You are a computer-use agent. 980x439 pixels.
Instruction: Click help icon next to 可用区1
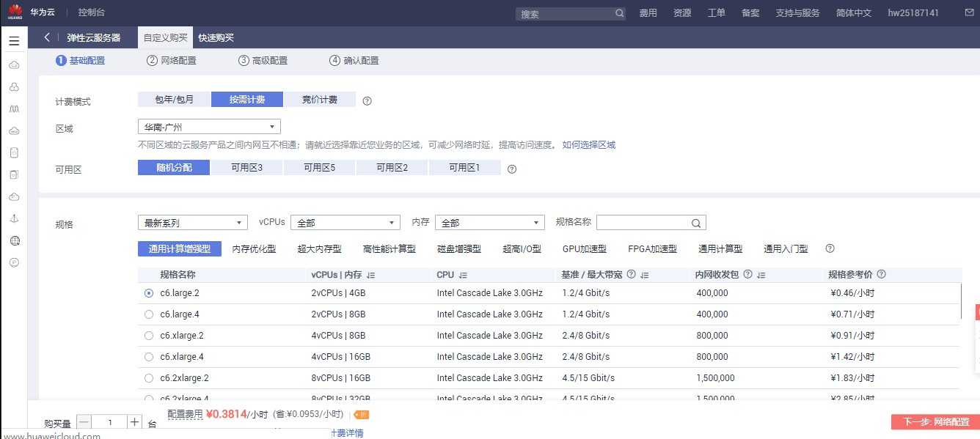[x=512, y=169]
